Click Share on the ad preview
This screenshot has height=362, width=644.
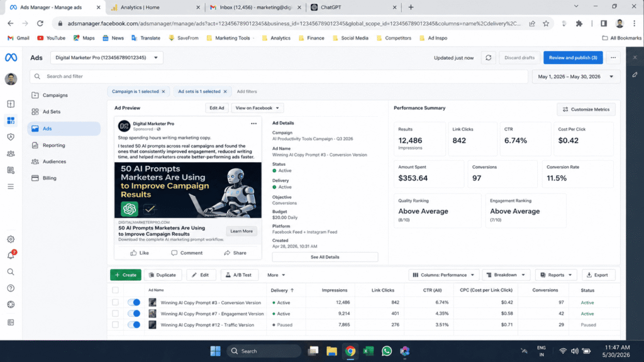pos(235,253)
